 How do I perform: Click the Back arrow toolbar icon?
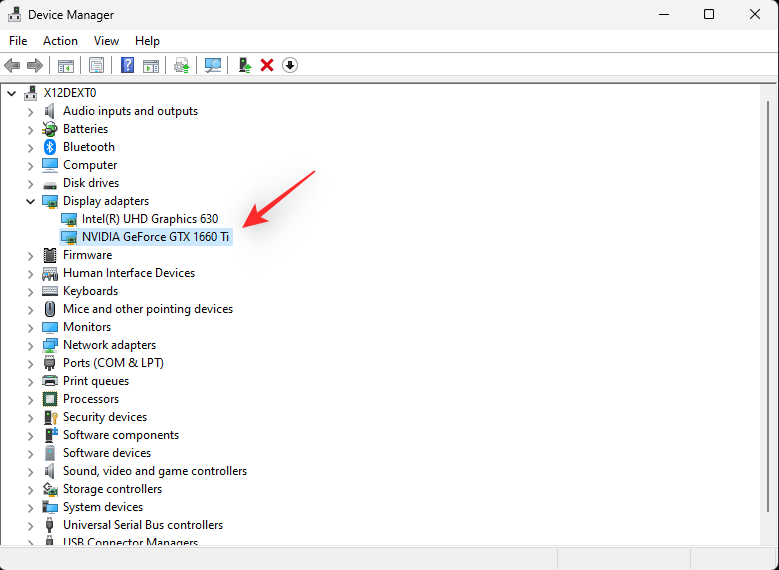tap(12, 65)
